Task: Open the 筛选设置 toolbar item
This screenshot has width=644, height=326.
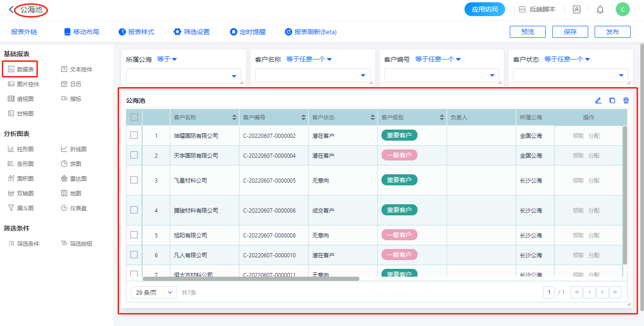Action: (191, 32)
